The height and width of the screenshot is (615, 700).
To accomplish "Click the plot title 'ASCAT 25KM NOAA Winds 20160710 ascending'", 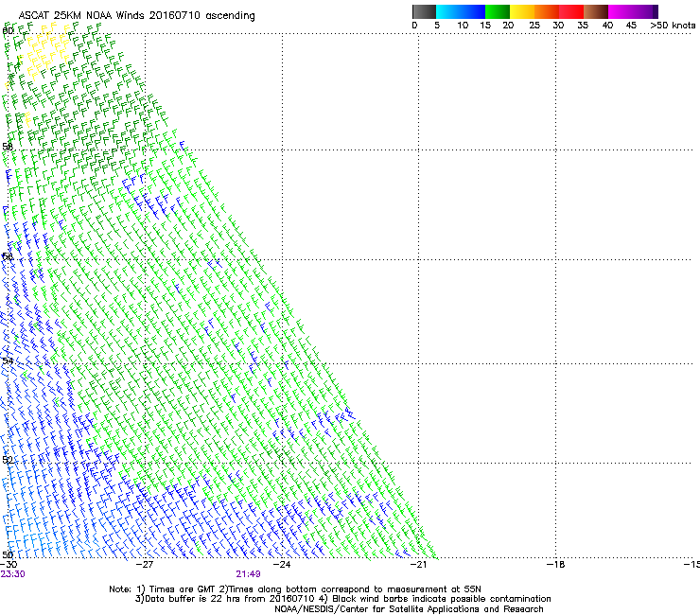I will (136, 16).
